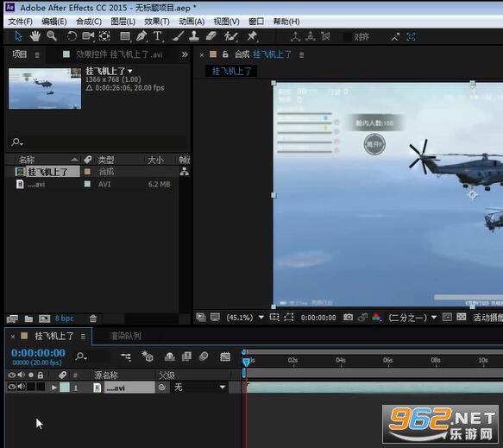Image resolution: width=503 pixels, height=448 pixels.
Task: Select the Zoom magnifier tool
Action: pyautogui.click(x=52, y=36)
